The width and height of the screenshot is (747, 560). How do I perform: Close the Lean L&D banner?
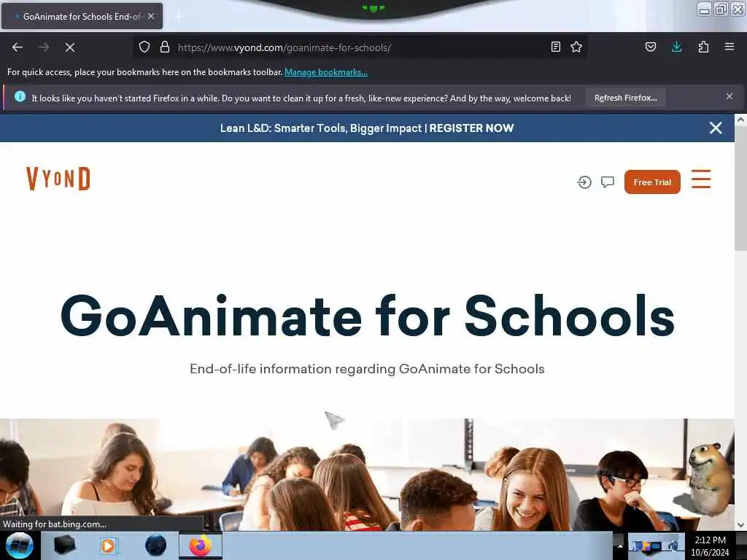(x=716, y=128)
